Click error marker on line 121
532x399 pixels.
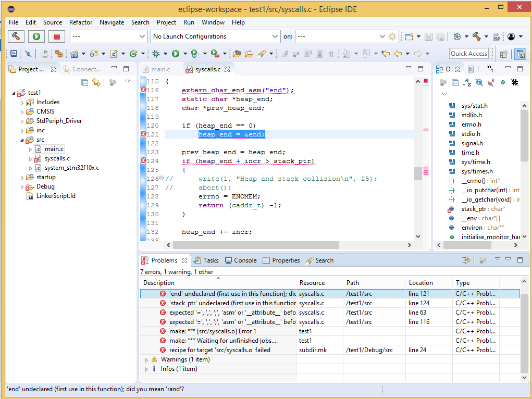143,134
